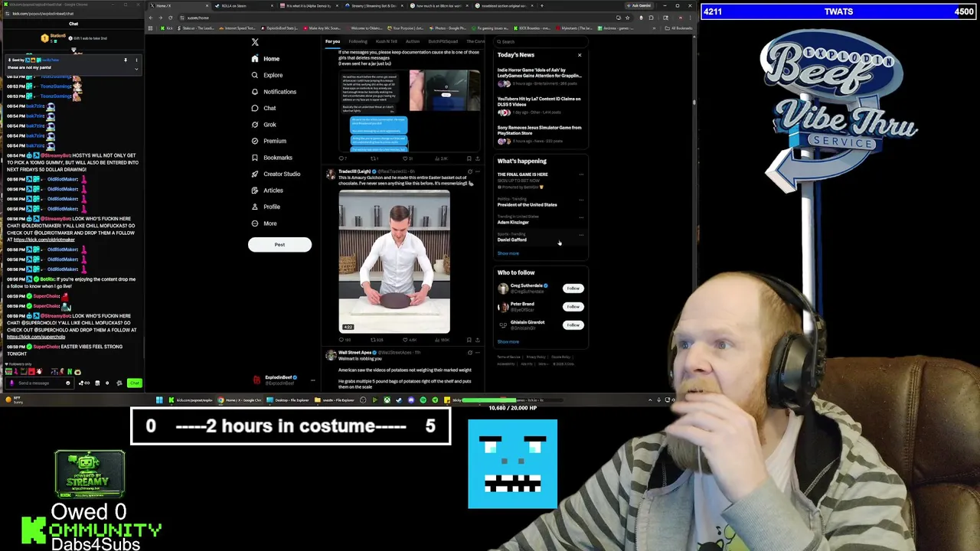Open the All Bookmarks folder
The image size is (980, 551).
677,28
